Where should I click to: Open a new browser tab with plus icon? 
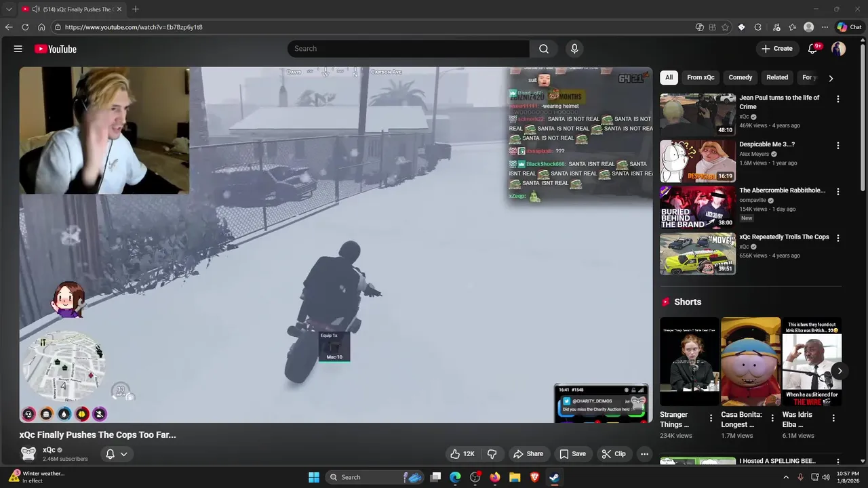(x=136, y=9)
